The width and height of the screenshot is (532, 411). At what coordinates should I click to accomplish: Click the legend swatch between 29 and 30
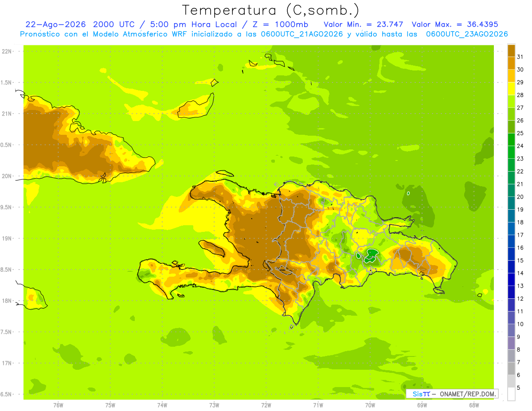511,76
